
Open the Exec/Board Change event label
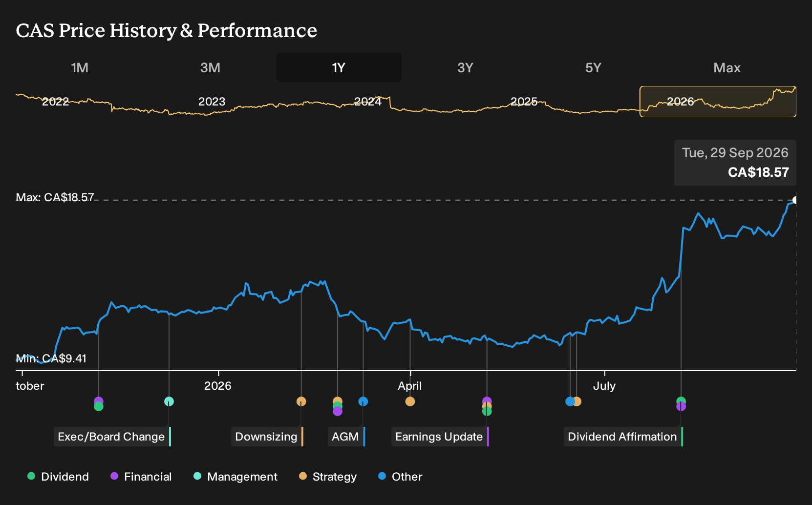coord(112,437)
